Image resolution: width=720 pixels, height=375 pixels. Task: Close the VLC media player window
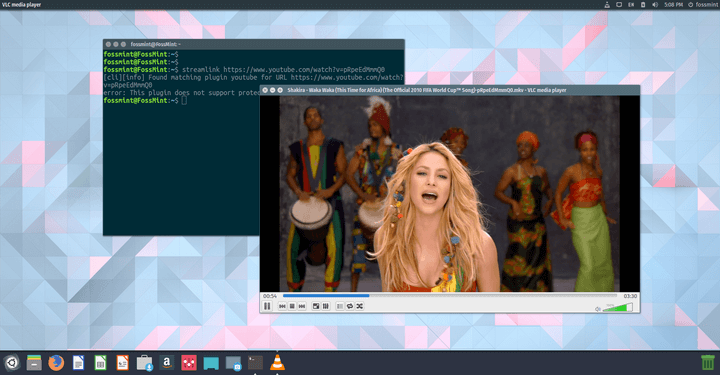click(x=265, y=90)
